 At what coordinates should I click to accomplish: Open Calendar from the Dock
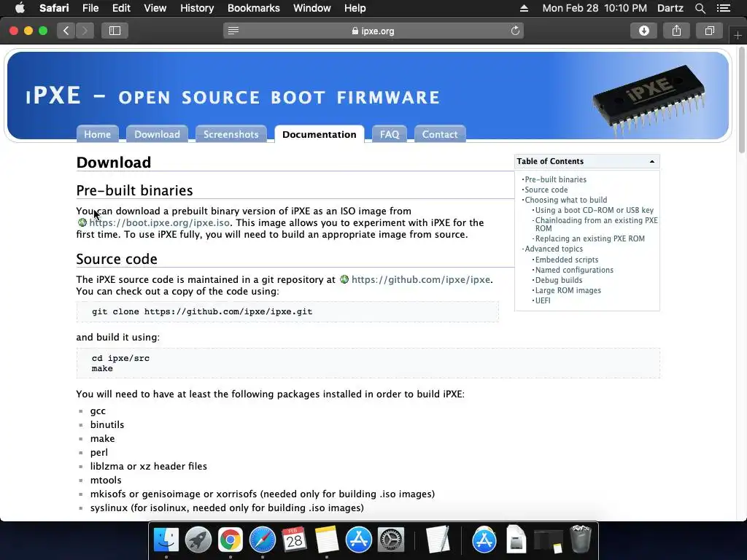click(x=295, y=540)
